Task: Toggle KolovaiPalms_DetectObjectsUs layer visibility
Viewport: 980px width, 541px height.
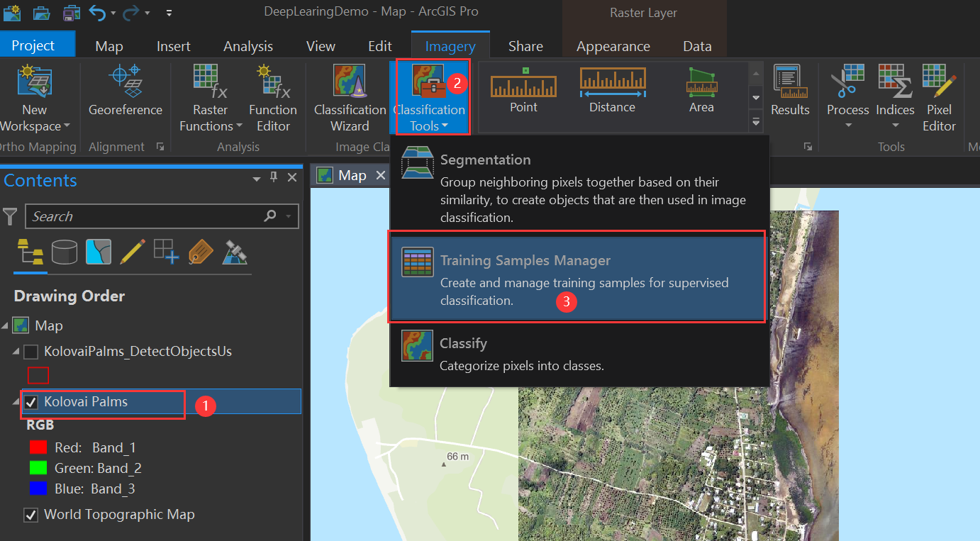Action: (x=31, y=352)
